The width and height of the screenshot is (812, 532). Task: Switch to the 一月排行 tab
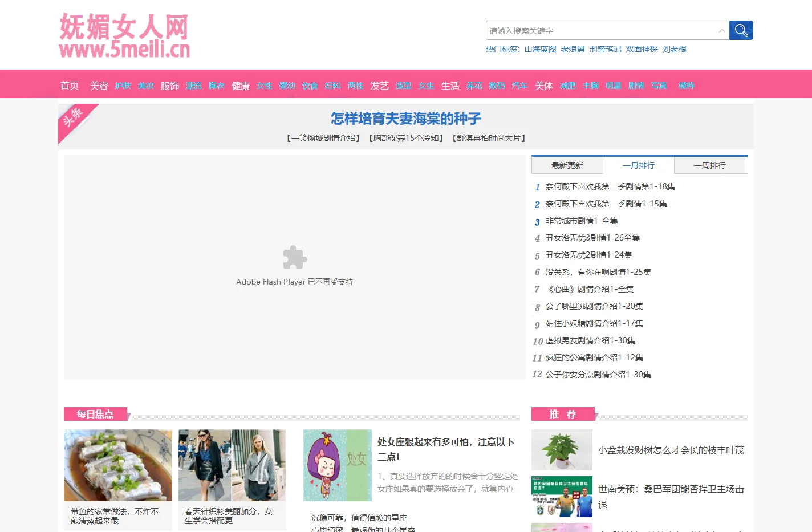click(x=639, y=165)
